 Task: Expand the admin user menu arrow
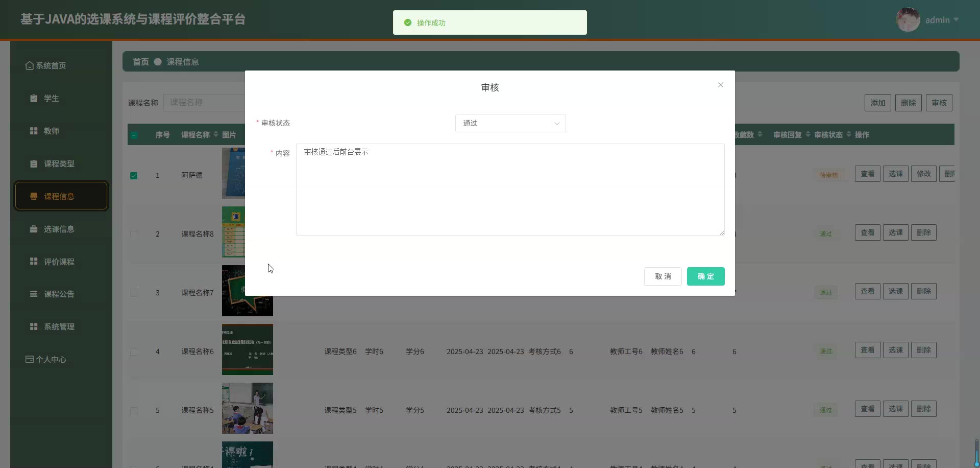tap(956, 20)
